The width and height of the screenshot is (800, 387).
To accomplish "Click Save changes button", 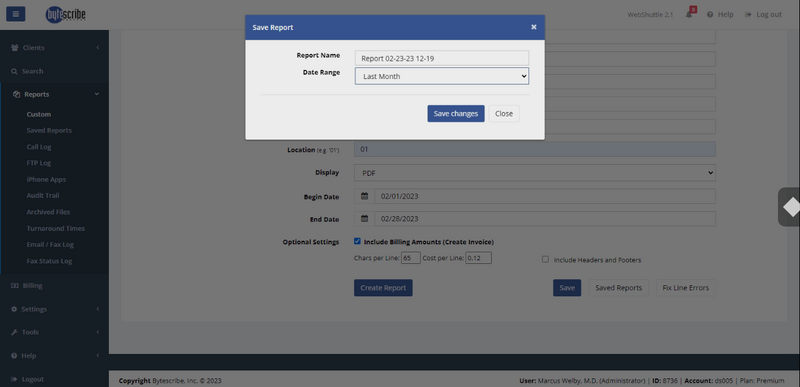I will point(456,114).
